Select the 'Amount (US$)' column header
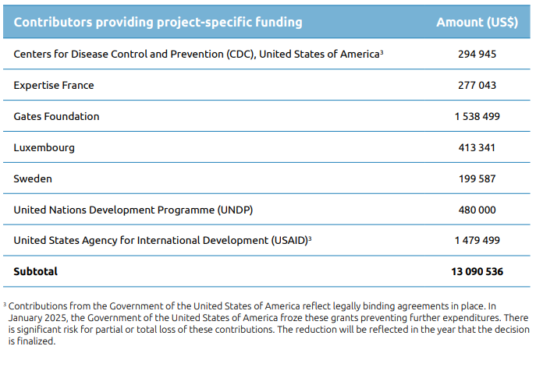536x392 pixels. pyautogui.click(x=477, y=22)
